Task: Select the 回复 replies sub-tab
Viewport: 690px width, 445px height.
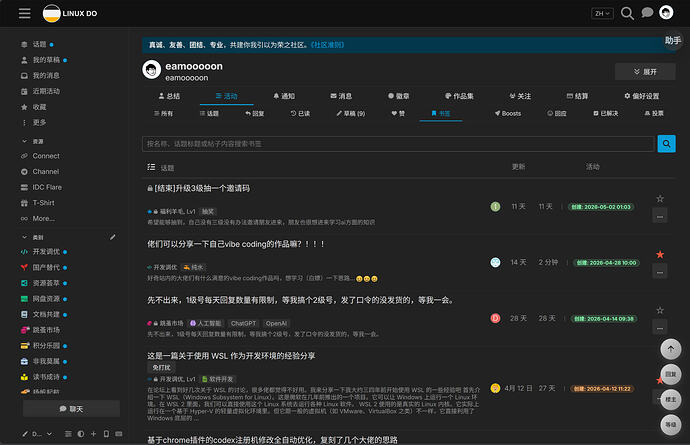Action: coord(255,114)
